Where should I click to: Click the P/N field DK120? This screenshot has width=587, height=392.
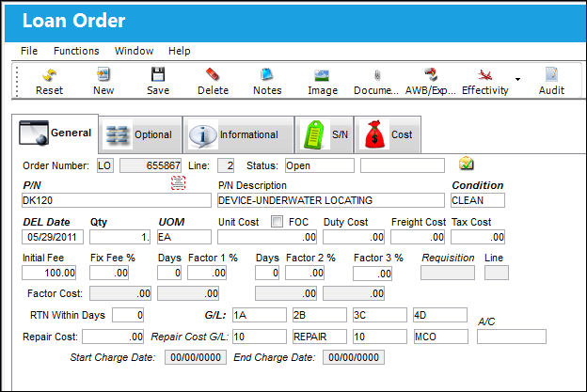[117, 200]
